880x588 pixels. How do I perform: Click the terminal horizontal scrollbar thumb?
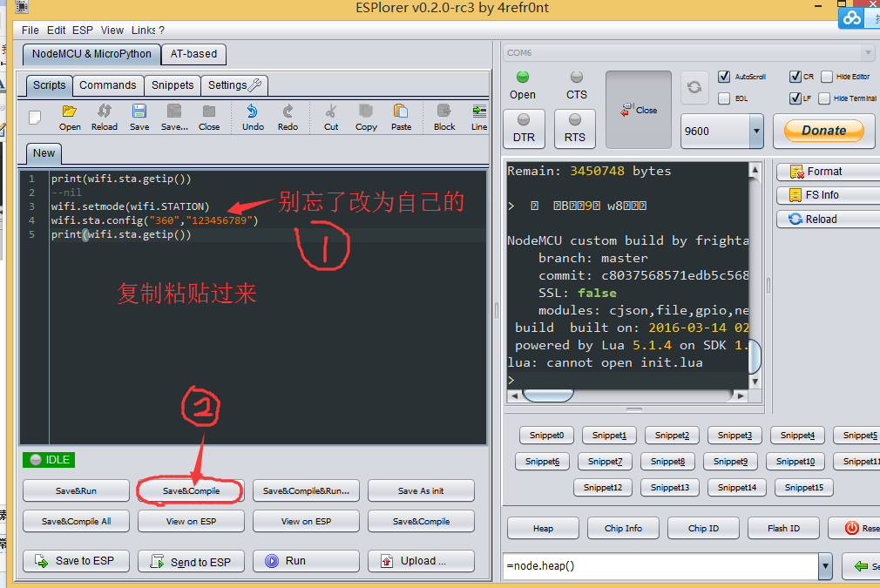pyautogui.click(x=548, y=395)
